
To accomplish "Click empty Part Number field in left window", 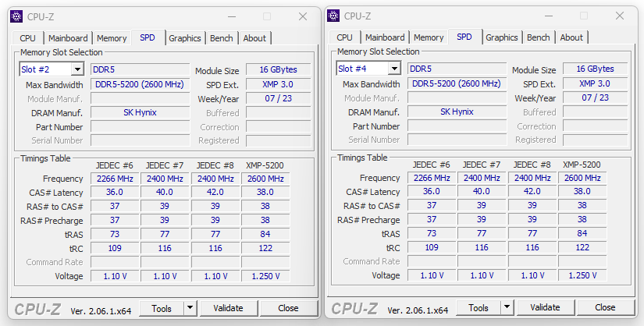I will tap(140, 127).
